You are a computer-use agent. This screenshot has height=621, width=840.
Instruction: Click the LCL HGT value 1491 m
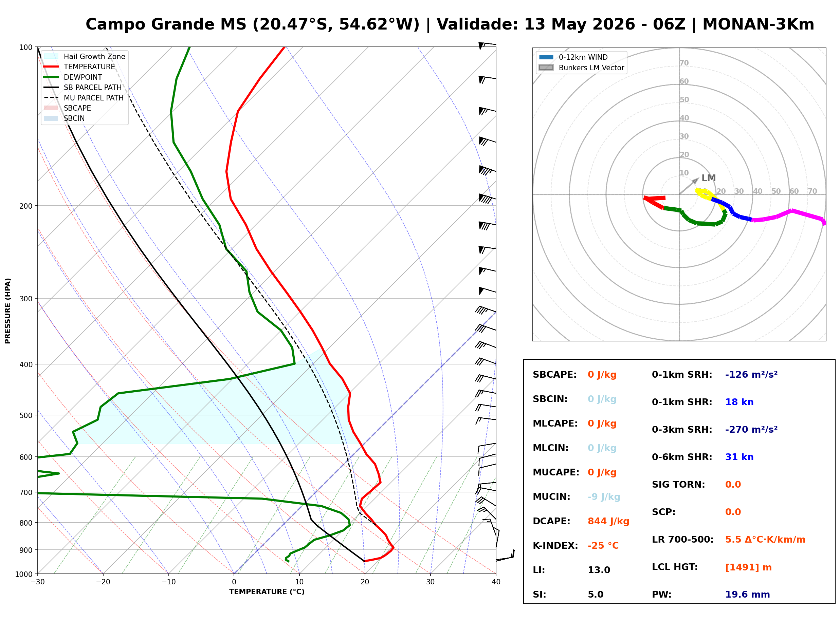click(748, 567)
